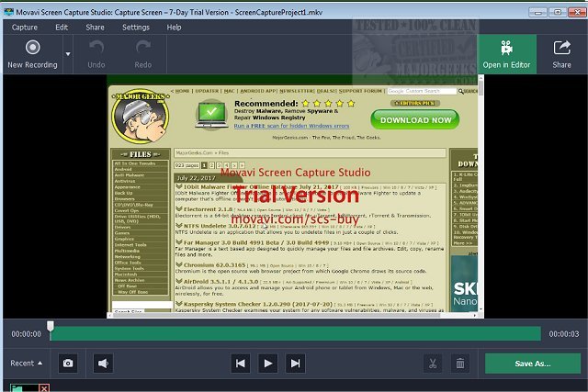Skip to the previous frame

click(241, 364)
